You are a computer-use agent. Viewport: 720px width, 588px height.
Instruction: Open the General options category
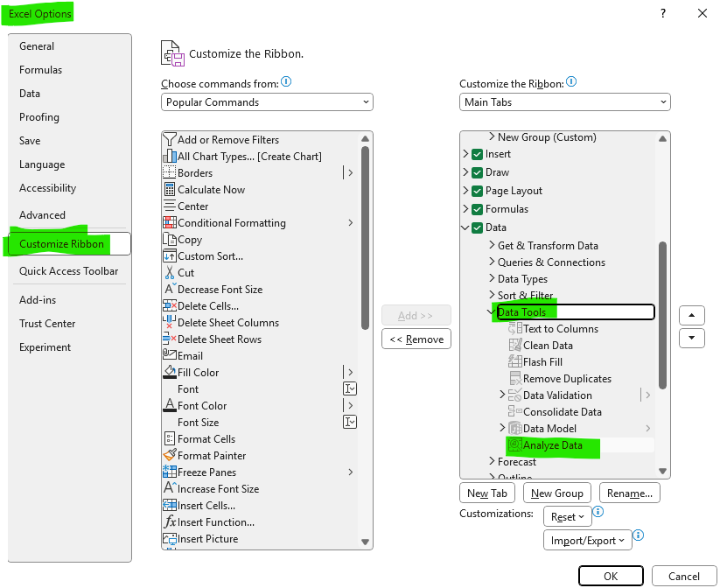(37, 45)
